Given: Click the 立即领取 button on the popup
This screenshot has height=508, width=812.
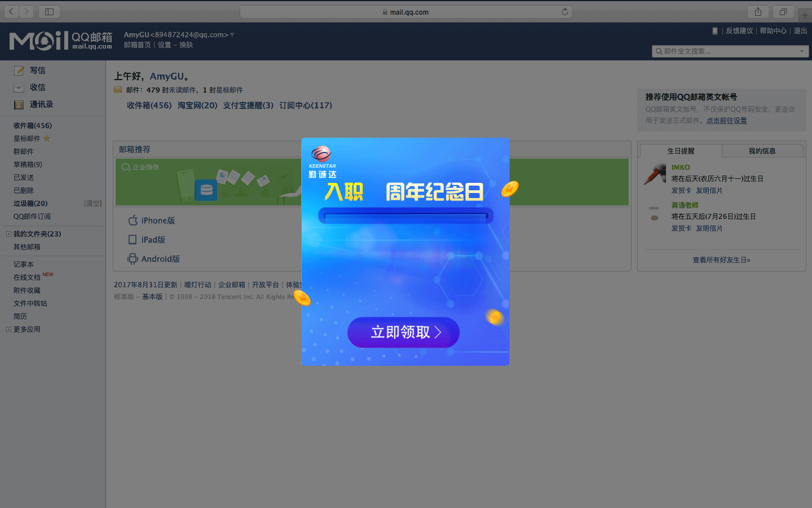Looking at the screenshot, I should (403, 332).
